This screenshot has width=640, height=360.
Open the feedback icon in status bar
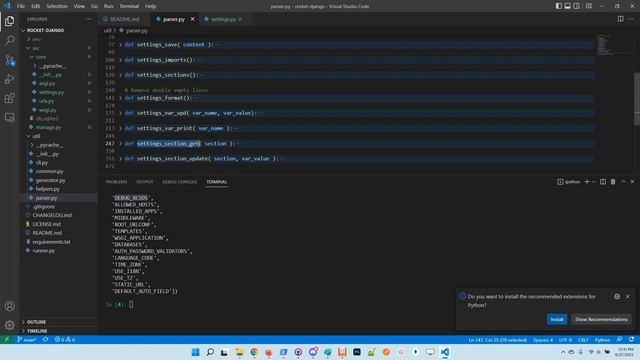[x=620, y=340]
